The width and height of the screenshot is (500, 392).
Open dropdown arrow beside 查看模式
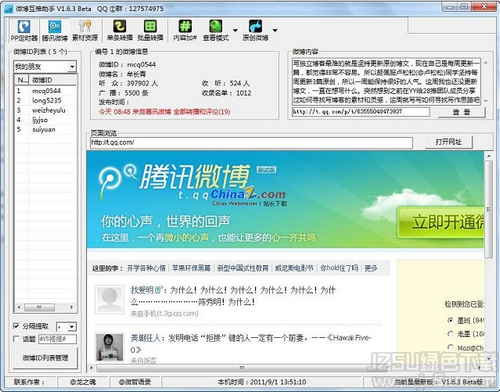click(x=235, y=31)
